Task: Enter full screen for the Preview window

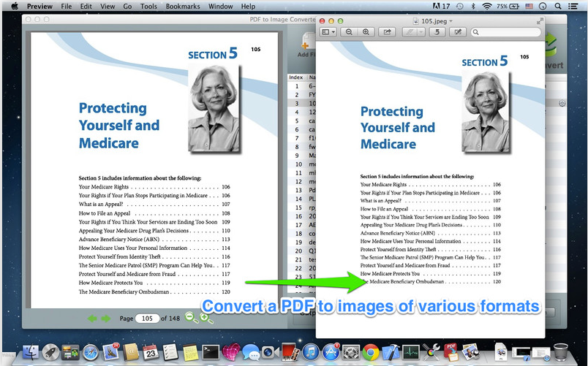Action: pos(539,21)
